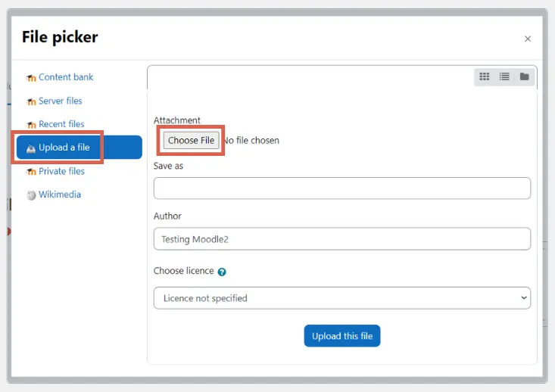Open the Content bank repository

pos(66,76)
